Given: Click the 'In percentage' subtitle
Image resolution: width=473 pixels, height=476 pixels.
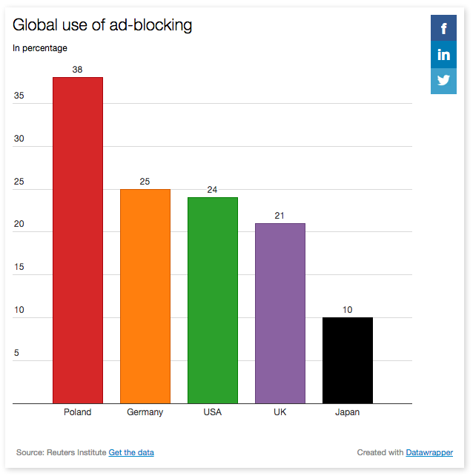Looking at the screenshot, I should click(x=40, y=48).
